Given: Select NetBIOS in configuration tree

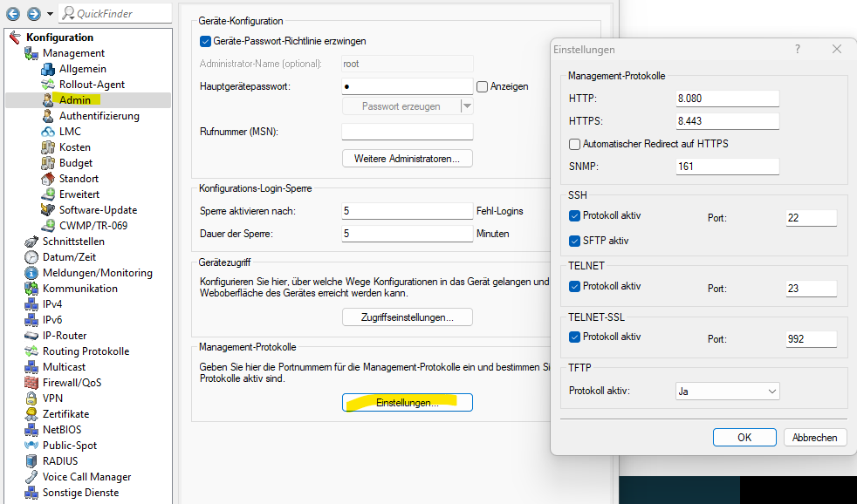Looking at the screenshot, I should click(x=62, y=430).
